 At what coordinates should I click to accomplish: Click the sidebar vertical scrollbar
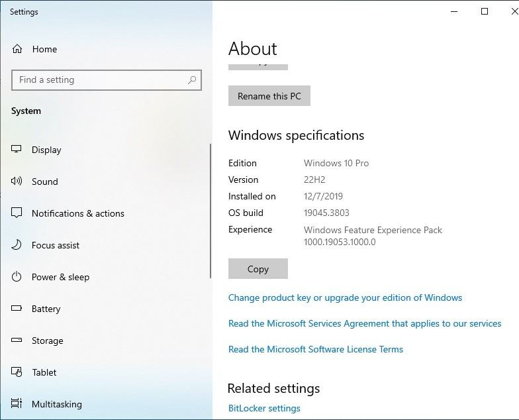coord(211,211)
